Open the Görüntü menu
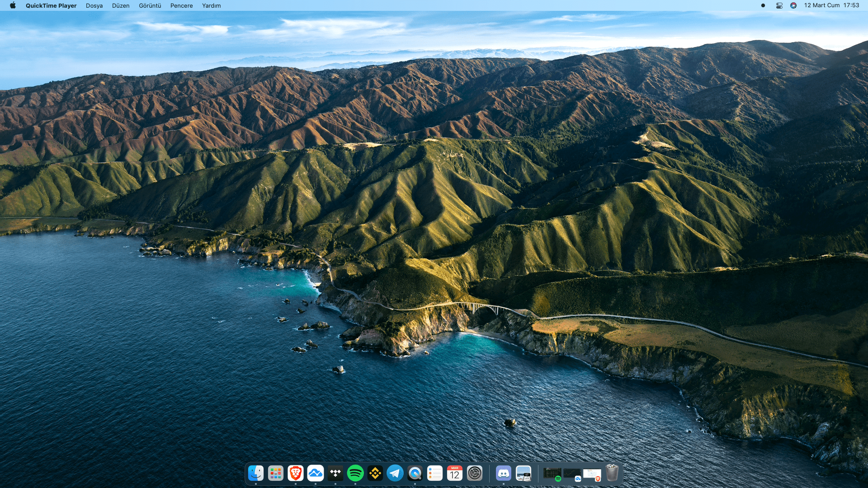The width and height of the screenshot is (868, 488). (x=150, y=5)
